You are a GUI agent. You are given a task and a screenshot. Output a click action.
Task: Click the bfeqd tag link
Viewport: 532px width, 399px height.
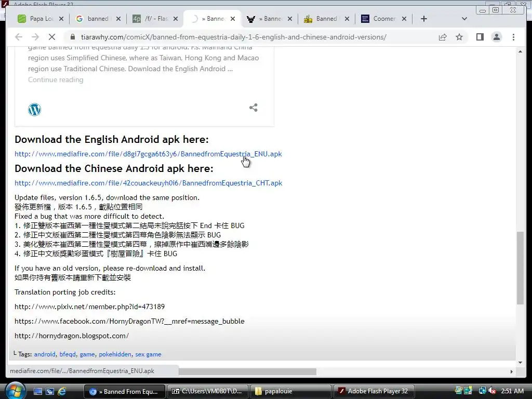(68, 354)
